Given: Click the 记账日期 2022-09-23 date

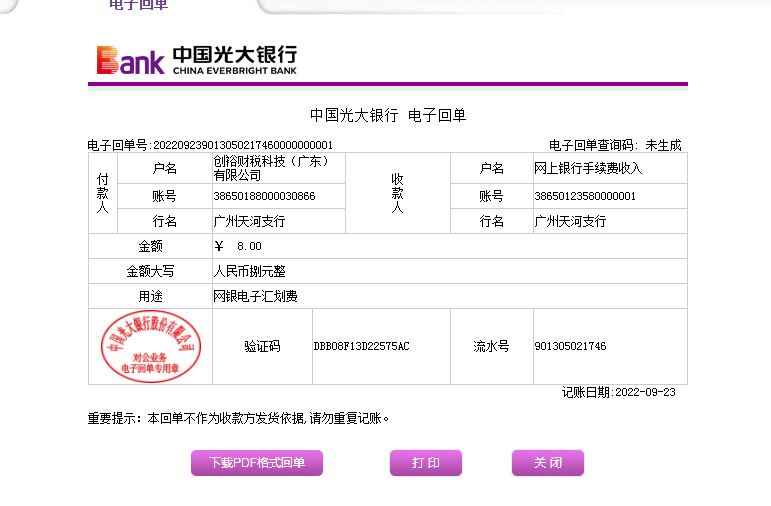Looking at the screenshot, I should point(618,393).
